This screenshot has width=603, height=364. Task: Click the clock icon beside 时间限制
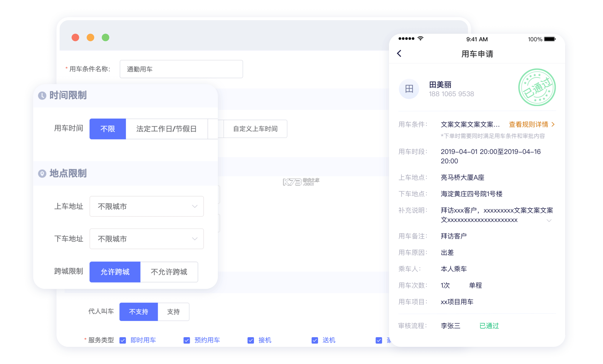(x=42, y=96)
